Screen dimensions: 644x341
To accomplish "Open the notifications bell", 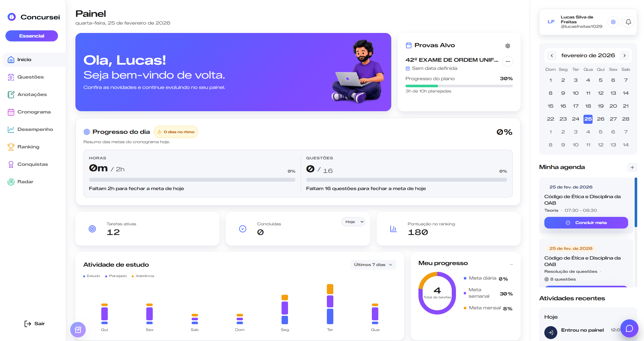I will [x=628, y=22].
